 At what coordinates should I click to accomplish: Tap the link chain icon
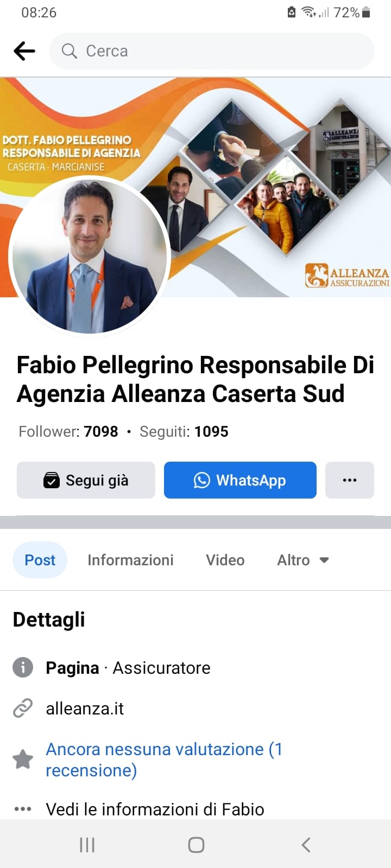click(23, 709)
